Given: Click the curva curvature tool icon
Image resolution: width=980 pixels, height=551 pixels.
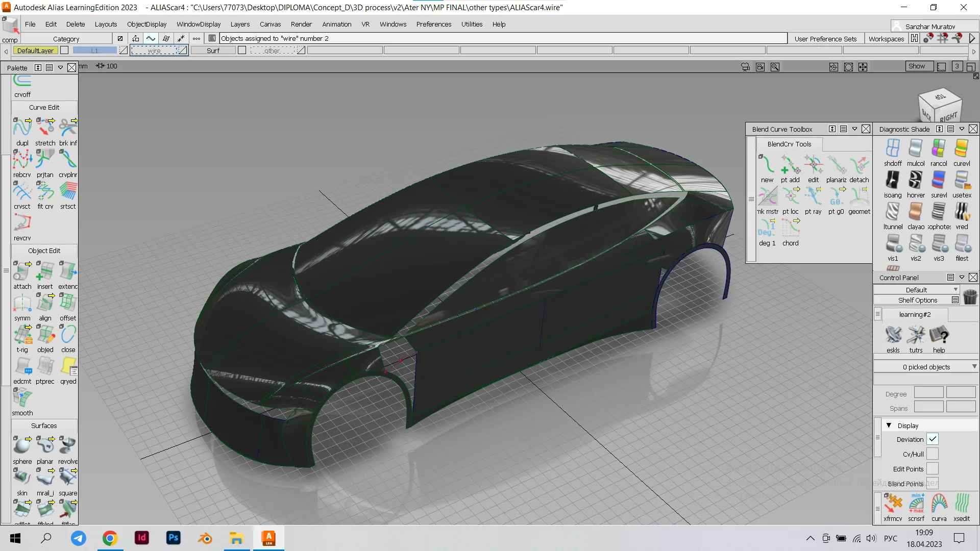Looking at the screenshot, I should point(939,504).
